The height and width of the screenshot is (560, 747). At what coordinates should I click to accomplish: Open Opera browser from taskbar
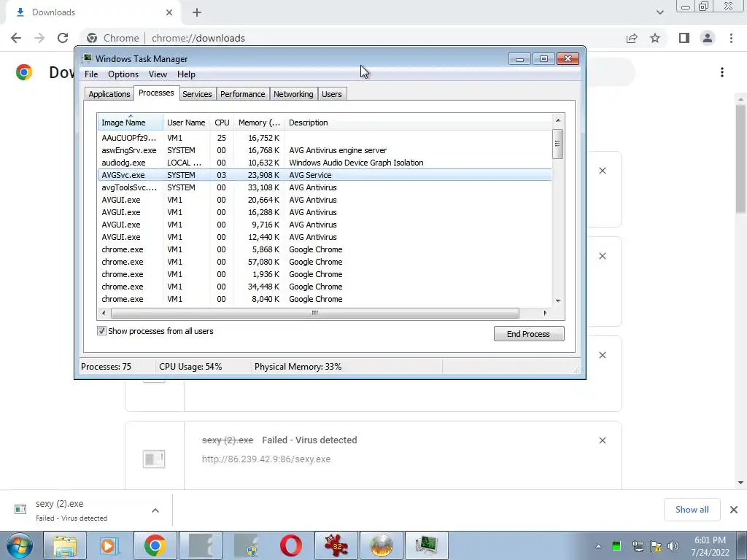(x=290, y=545)
